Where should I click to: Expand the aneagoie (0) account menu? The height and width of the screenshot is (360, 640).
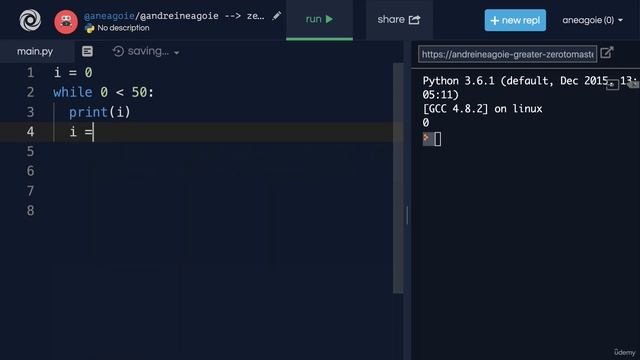pos(592,20)
